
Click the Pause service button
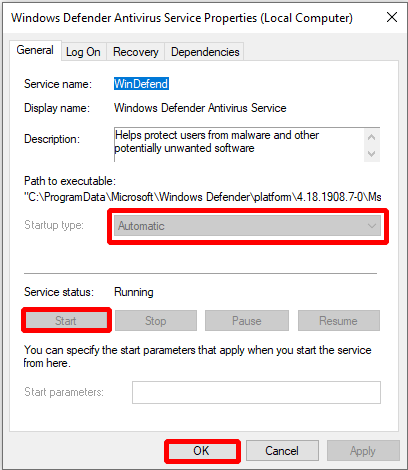coord(247,321)
